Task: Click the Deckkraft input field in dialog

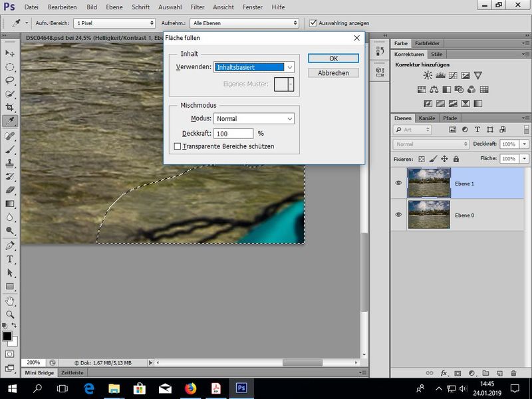Action: tap(234, 133)
